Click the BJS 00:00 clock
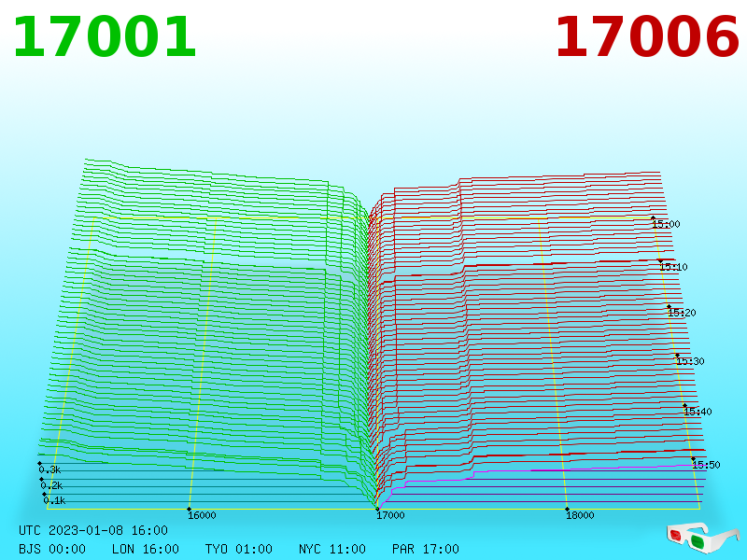The height and width of the screenshot is (560, 747). tap(52, 549)
